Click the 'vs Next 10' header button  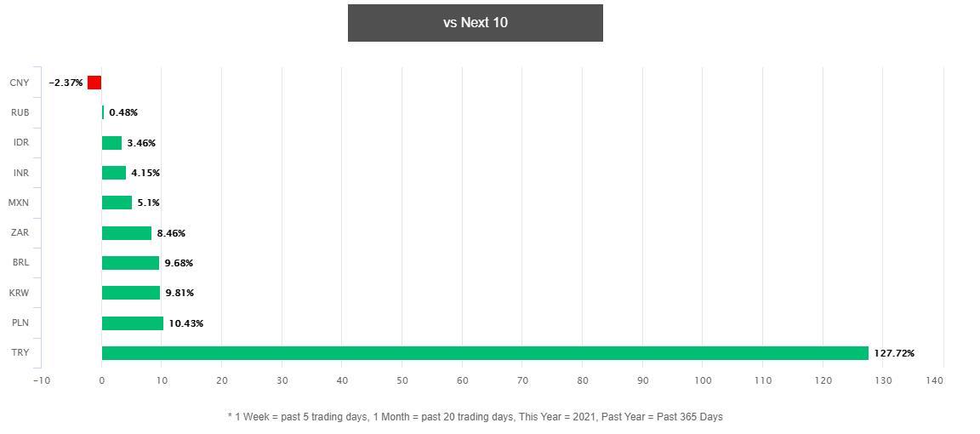tap(475, 23)
